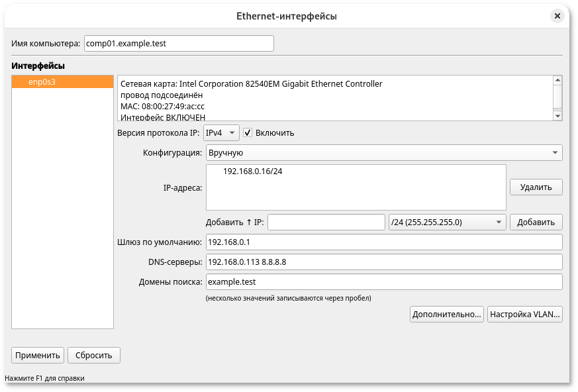Image resolution: width=578 pixels, height=392 pixels.
Task: Click the Применить button
Action: [x=38, y=356]
